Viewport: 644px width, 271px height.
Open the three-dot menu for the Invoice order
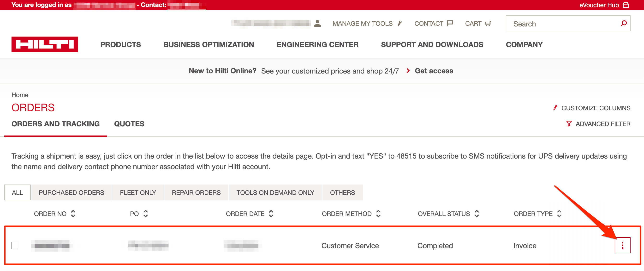pos(622,245)
